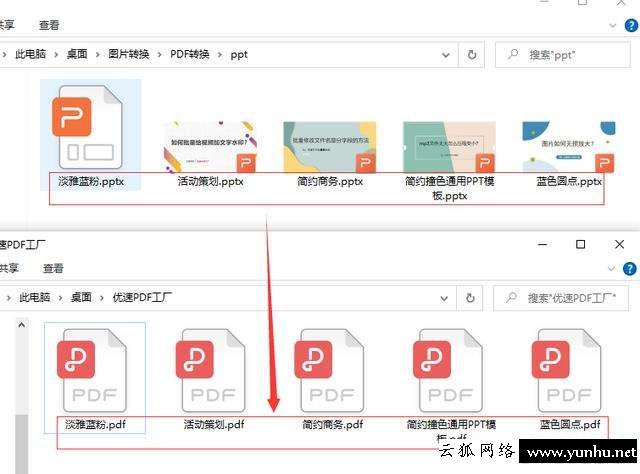Close the 优速PDF工厂 window

[619, 244]
